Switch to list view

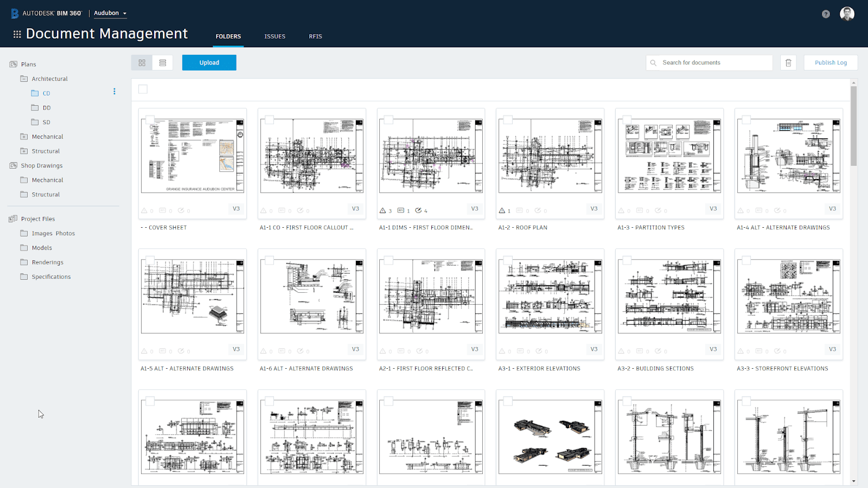[162, 62]
